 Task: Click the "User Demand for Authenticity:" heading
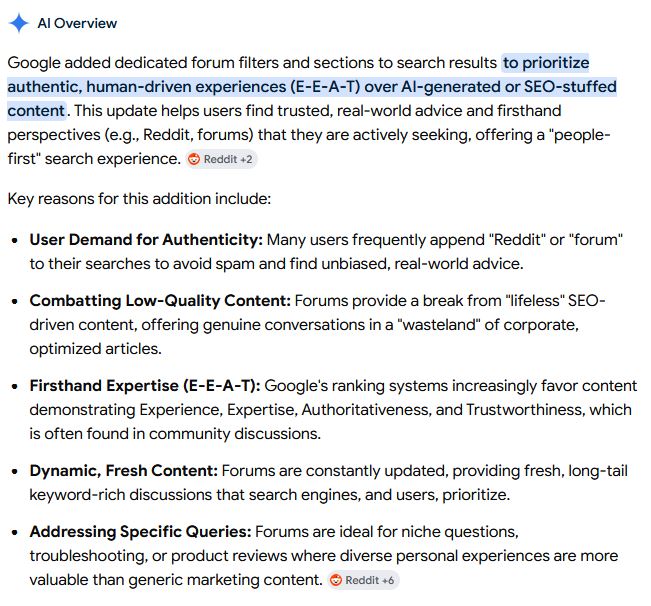(x=146, y=240)
